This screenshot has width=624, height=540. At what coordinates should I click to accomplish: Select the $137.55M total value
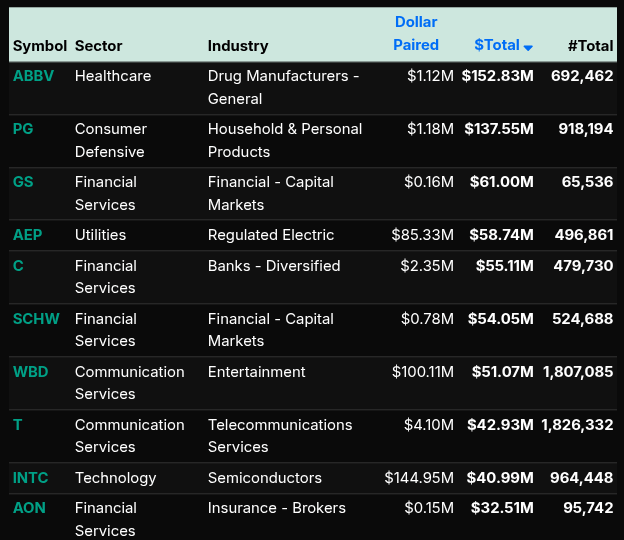499,129
